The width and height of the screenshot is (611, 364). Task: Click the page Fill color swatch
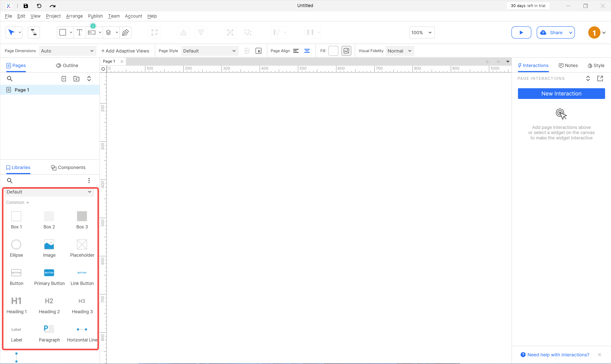[x=333, y=51]
